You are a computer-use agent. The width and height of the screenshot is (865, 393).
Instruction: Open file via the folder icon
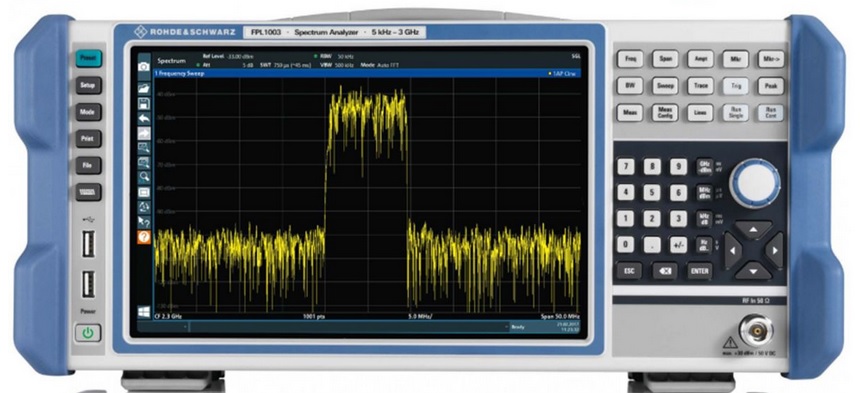[144, 88]
